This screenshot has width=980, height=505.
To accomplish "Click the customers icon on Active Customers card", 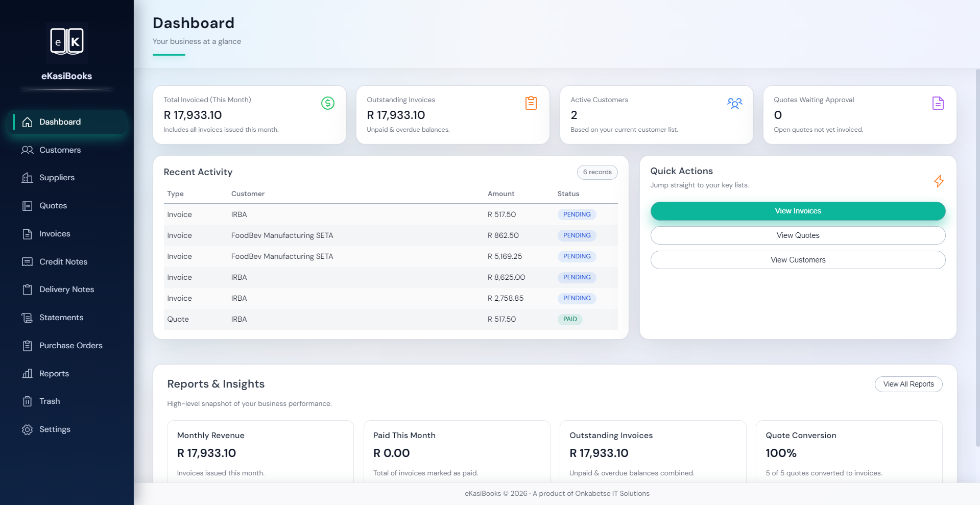I will pyautogui.click(x=734, y=103).
